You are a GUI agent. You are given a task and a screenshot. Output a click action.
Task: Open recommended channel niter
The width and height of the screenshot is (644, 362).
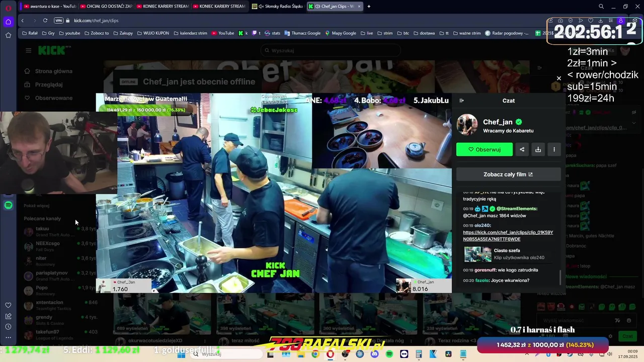pos(60,260)
